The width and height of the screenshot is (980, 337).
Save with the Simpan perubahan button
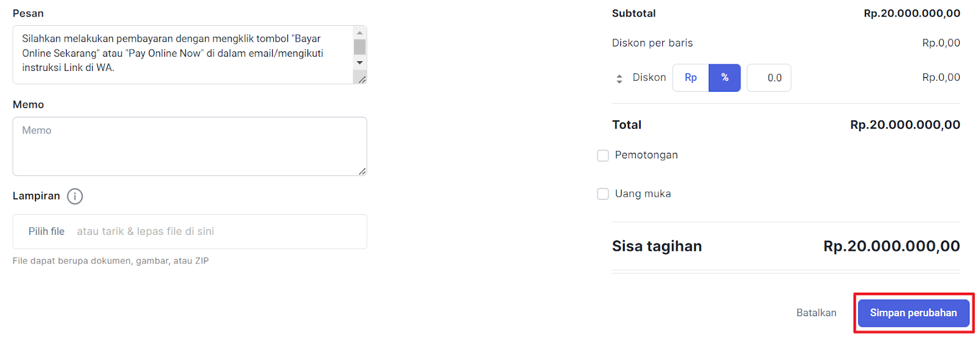pyautogui.click(x=913, y=313)
